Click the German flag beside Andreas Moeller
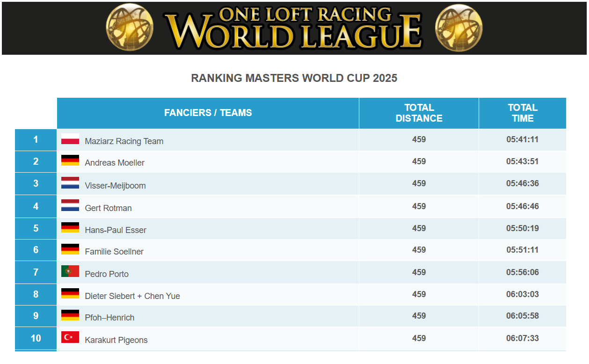The width and height of the screenshot is (589, 364). point(70,160)
